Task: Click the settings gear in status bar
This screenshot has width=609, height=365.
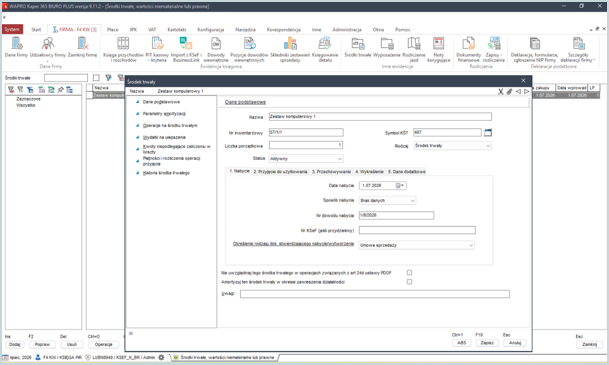Action: click(x=161, y=357)
